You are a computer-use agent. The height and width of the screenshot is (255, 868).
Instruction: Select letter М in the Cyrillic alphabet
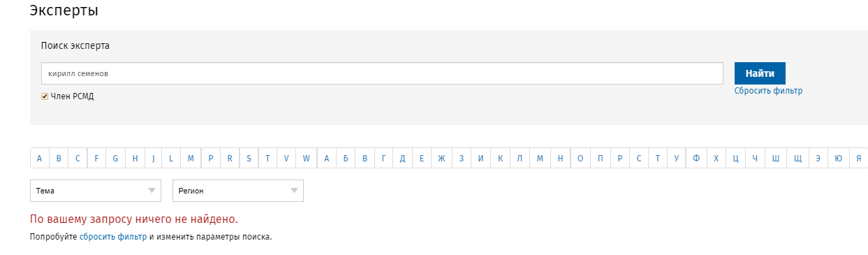(x=540, y=159)
